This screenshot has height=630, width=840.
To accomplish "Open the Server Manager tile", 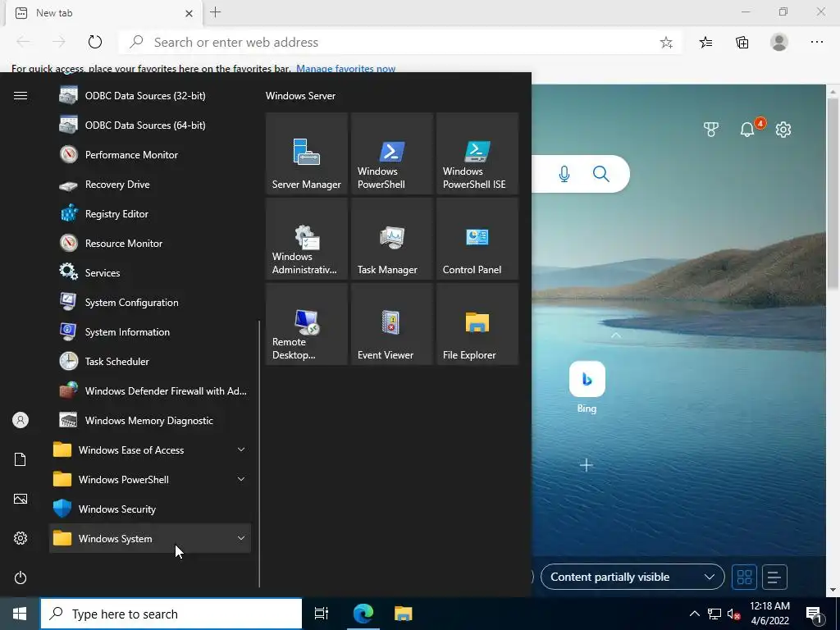I will (x=307, y=153).
